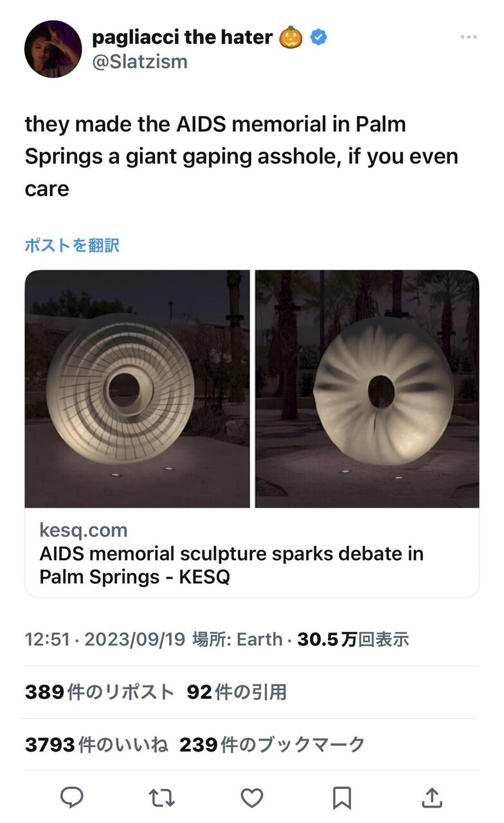Tap the repost arrows icon

coord(161,798)
